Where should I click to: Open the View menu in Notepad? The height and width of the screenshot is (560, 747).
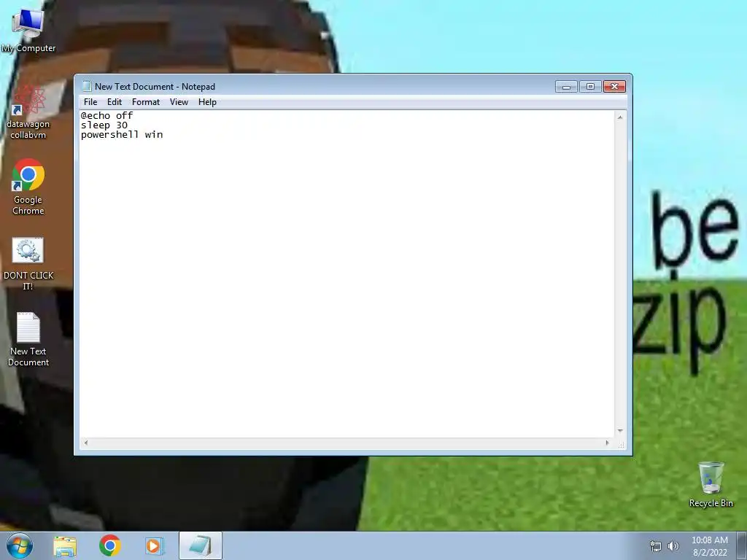(179, 102)
